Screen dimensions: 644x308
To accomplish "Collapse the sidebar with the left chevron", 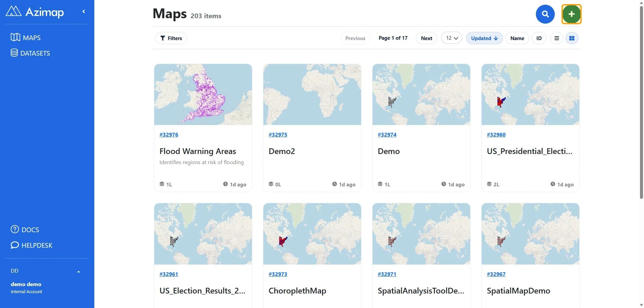I will (84, 11).
